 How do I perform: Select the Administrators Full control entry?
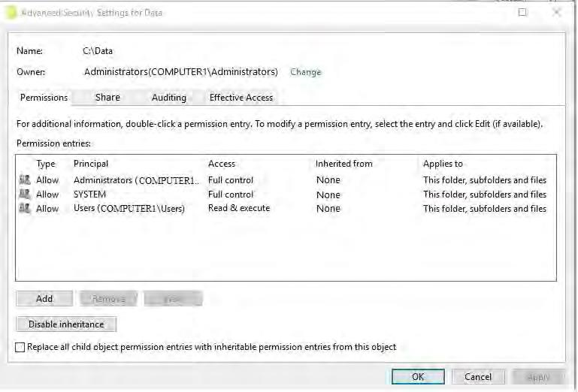tap(230, 180)
